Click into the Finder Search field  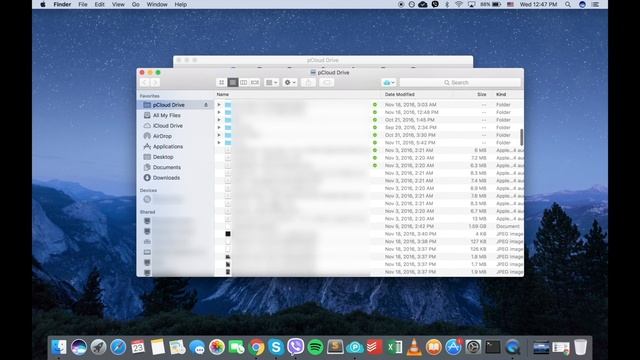(x=460, y=82)
